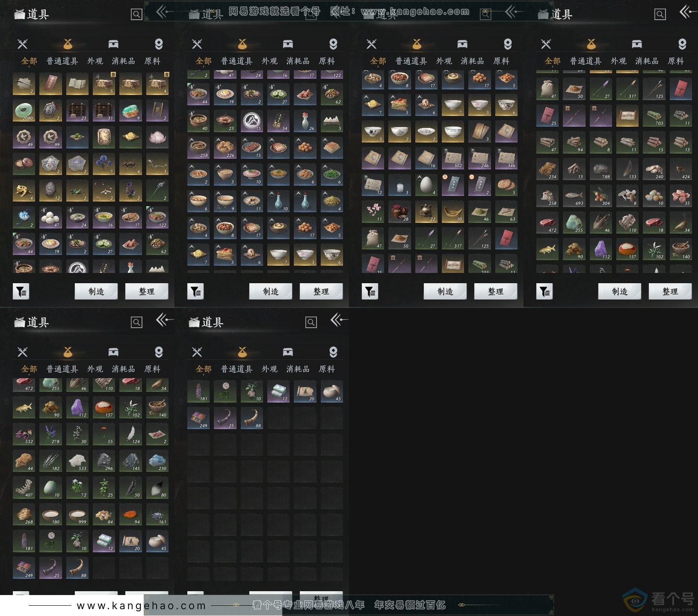The image size is (698, 616).
Task: Pick the blue vase with count 10
Action: tap(278, 201)
